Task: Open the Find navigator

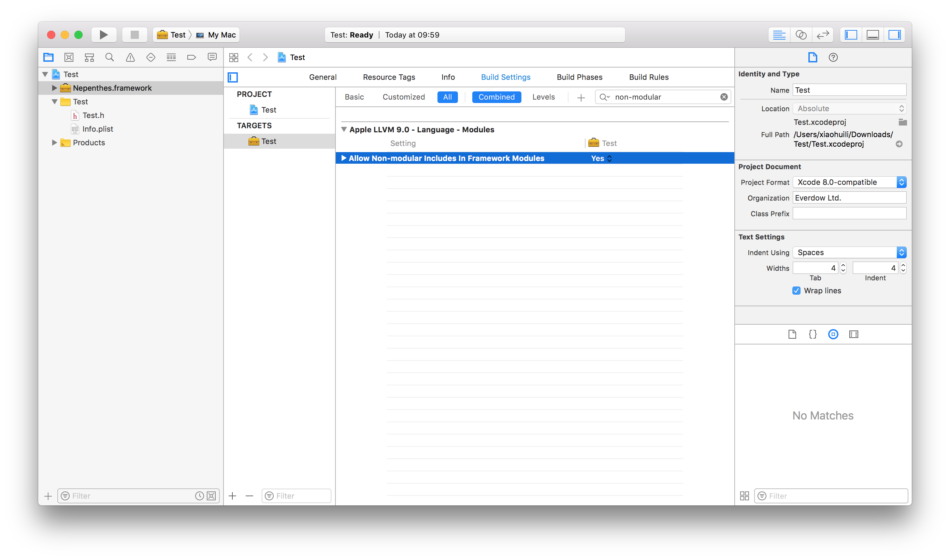Action: (110, 57)
